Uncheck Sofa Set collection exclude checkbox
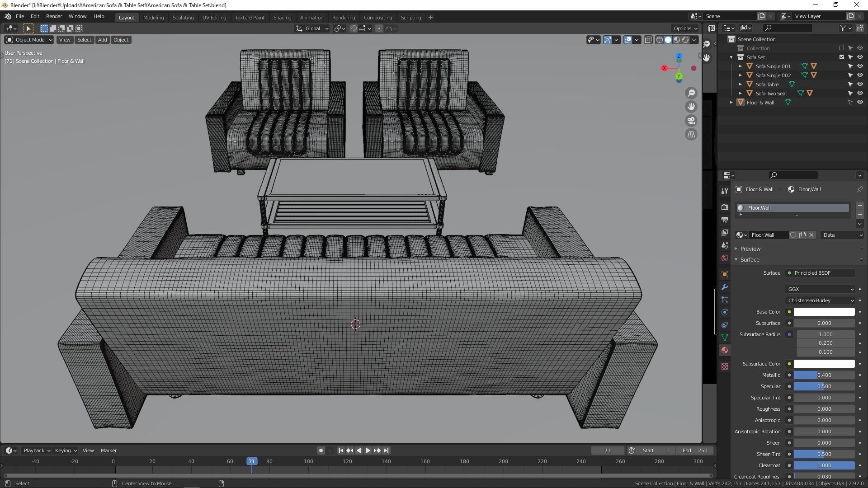The height and width of the screenshot is (488, 868). [841, 57]
